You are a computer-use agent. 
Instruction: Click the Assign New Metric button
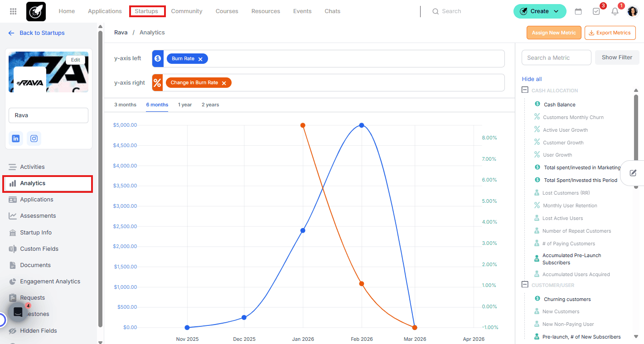[553, 33]
